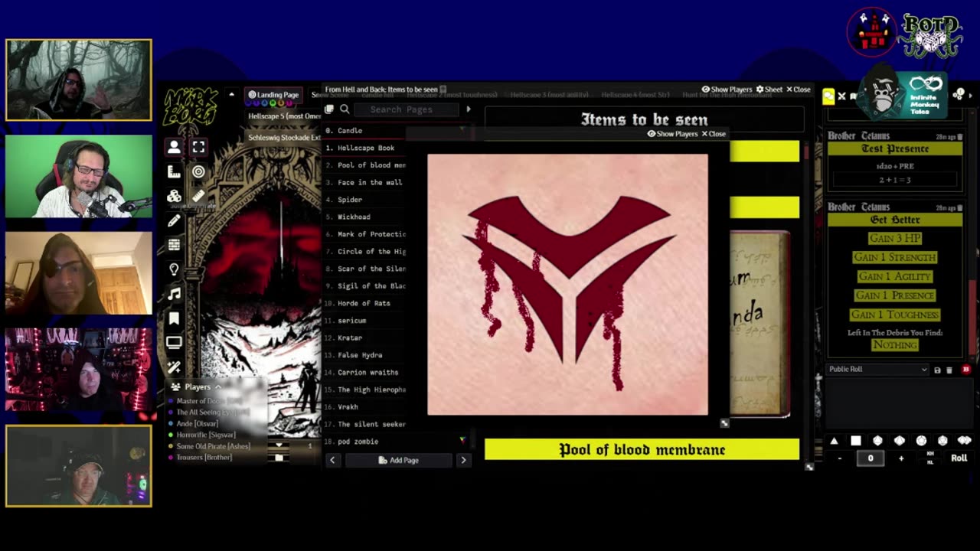980x551 pixels.
Task: Select the d8 die in dice tray
Action: tap(877, 441)
